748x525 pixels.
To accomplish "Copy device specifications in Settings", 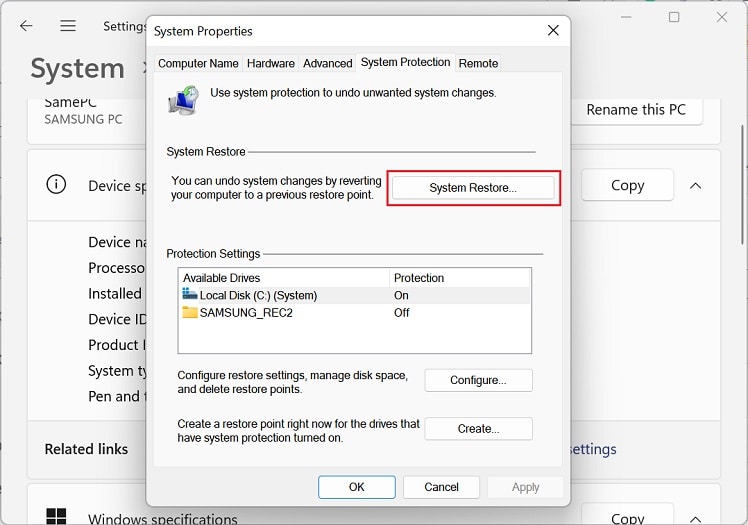I will [627, 185].
